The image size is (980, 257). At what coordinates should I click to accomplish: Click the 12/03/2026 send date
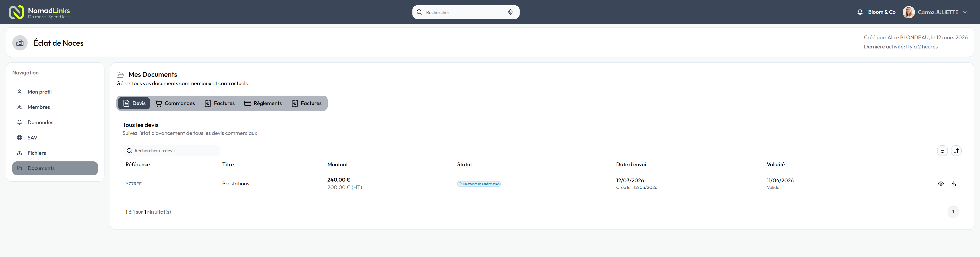tap(630, 181)
